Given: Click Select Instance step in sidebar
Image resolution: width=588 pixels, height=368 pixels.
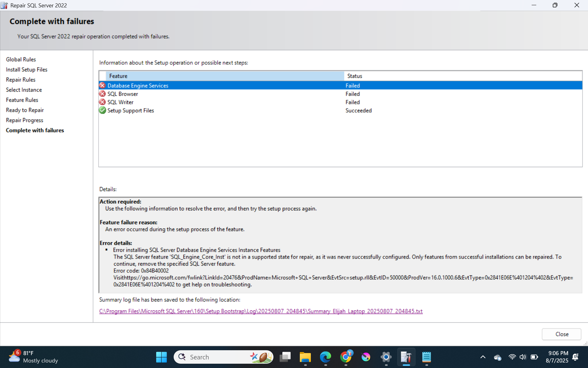Looking at the screenshot, I should pos(24,90).
